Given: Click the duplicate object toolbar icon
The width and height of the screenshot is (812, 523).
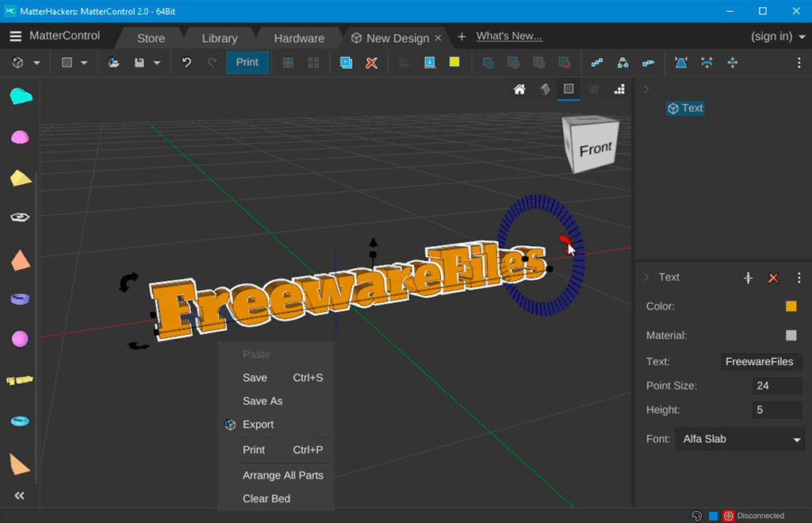Looking at the screenshot, I should click(347, 62).
